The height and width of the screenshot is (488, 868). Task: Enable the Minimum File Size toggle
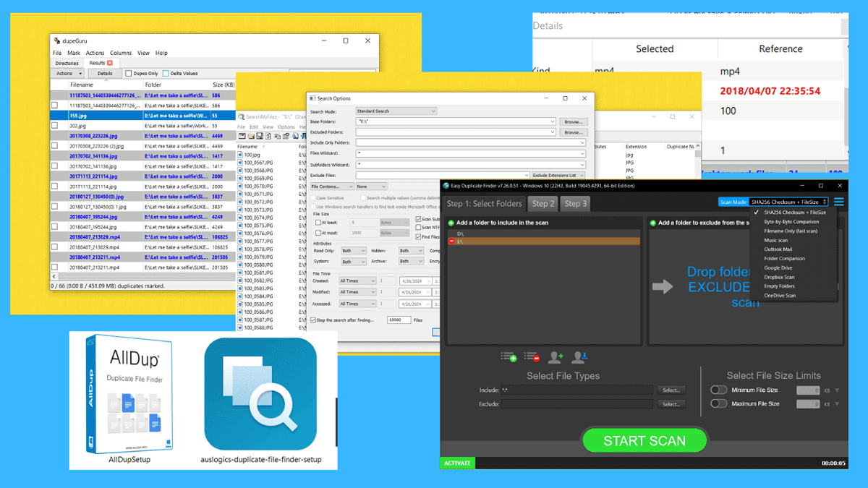(718, 389)
